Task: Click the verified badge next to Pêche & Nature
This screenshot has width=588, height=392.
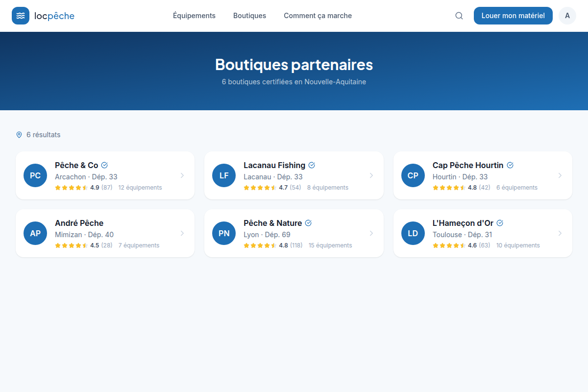Action: coord(308,223)
